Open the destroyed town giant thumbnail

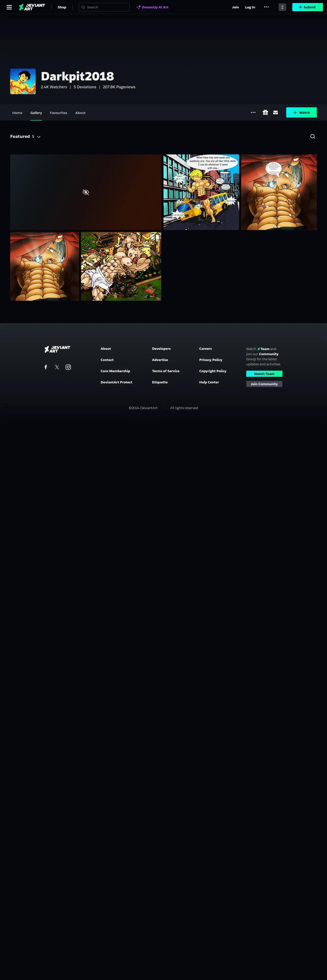121,266
